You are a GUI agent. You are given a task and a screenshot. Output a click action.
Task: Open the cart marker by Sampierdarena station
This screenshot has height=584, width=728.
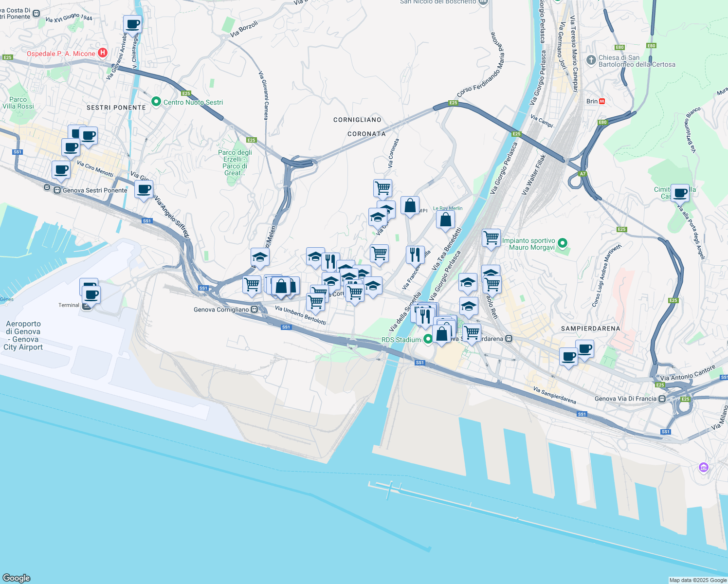pos(472,334)
